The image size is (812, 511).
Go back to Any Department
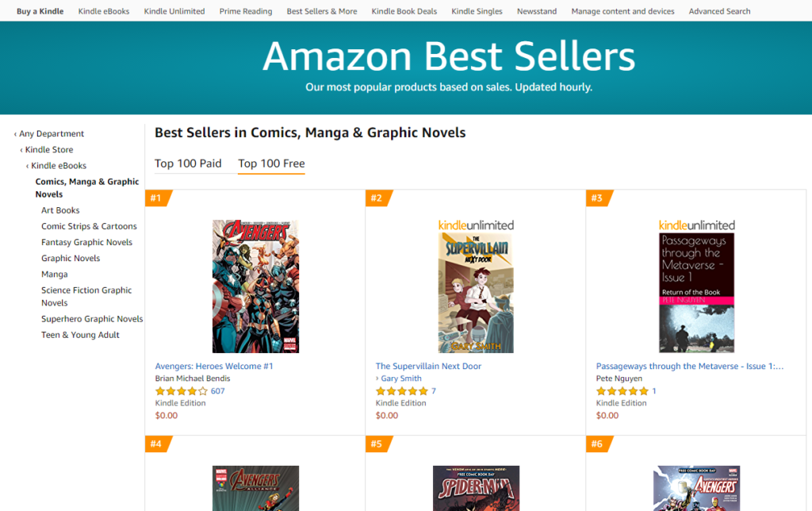52,134
